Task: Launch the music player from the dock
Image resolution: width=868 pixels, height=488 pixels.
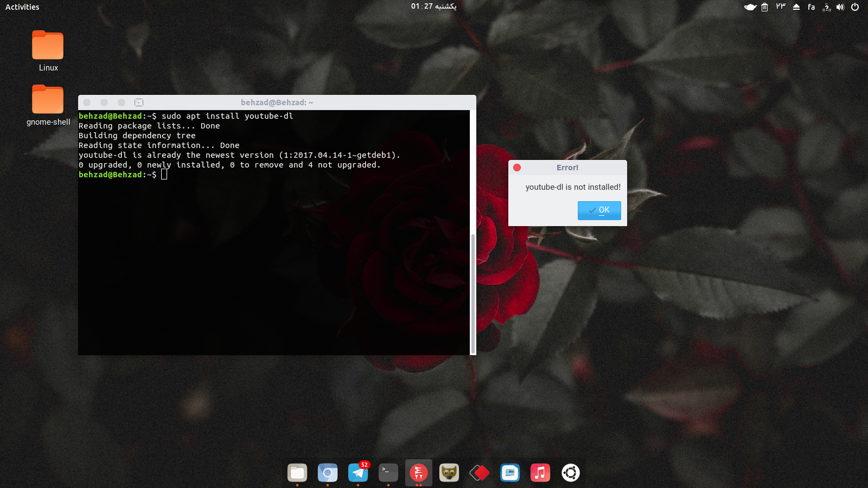Action: click(x=540, y=473)
